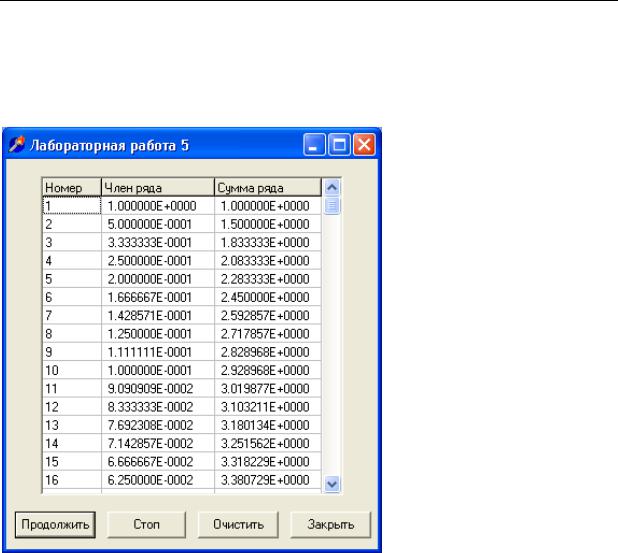Select the cell 7.692308E-0002
Screen dimensions: 618x553
point(158,425)
